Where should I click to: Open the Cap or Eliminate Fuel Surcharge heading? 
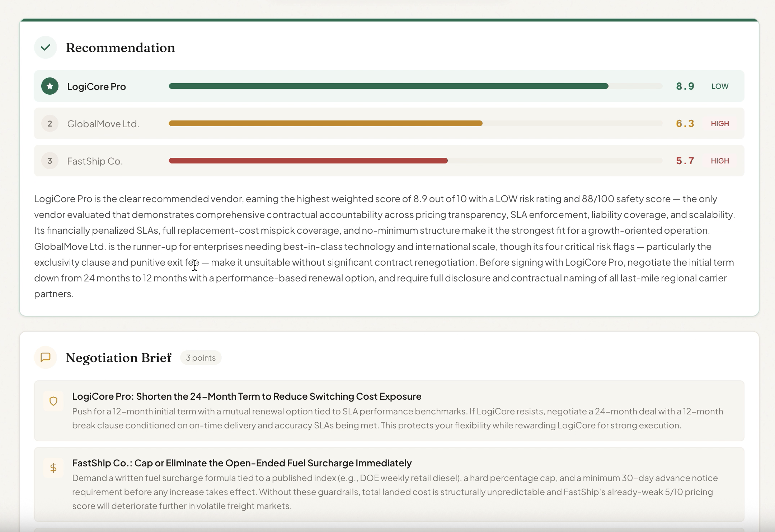point(241,463)
